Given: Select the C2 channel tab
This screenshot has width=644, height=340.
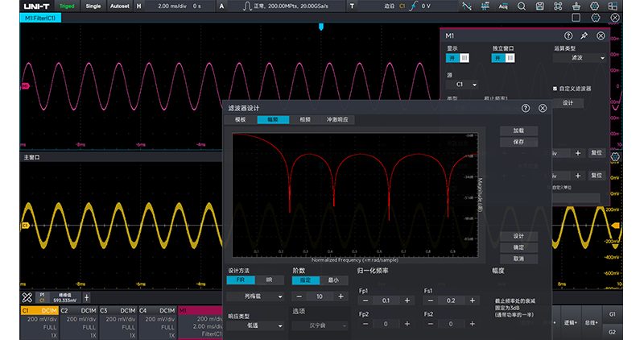Looking at the screenshot, I should pos(79,322).
